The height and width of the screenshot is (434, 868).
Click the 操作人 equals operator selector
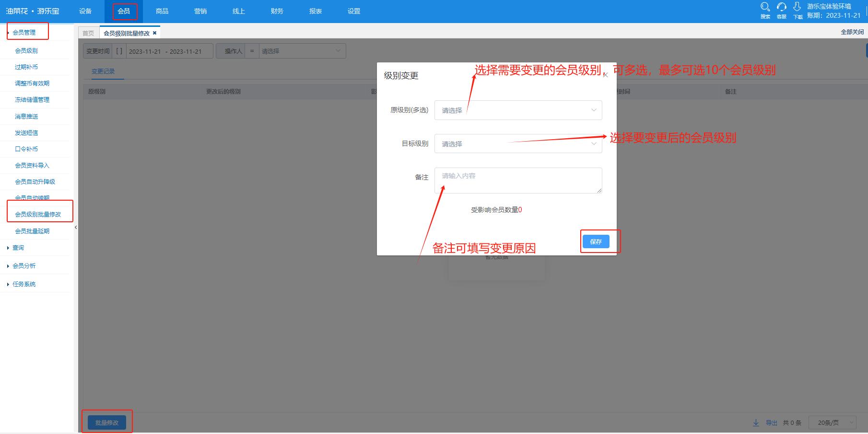pos(252,51)
